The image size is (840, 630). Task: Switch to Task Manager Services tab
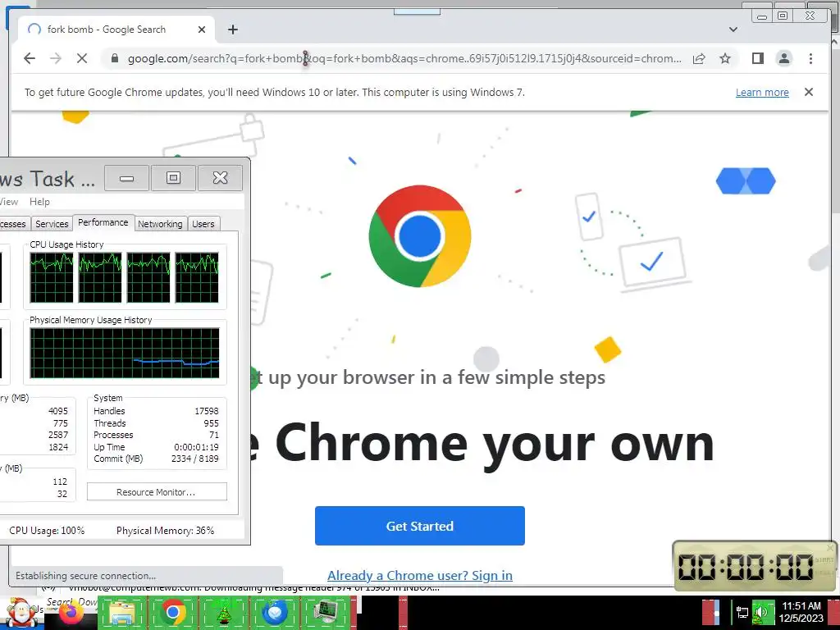[52, 224]
